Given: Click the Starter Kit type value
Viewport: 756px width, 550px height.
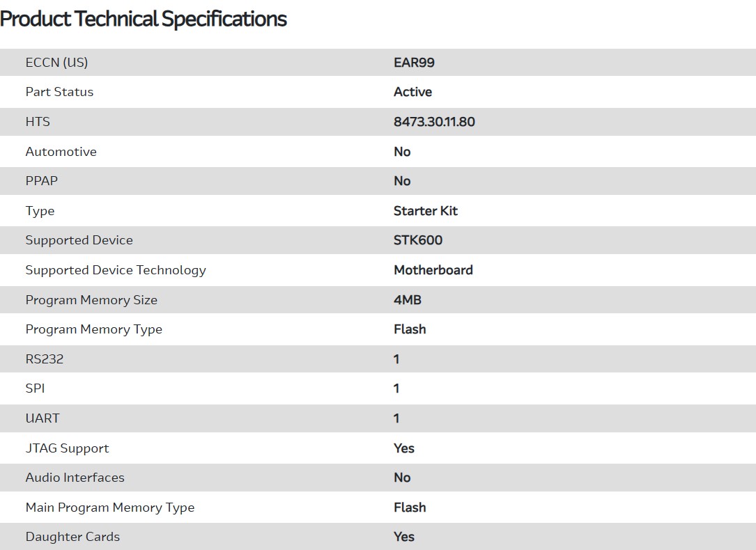Looking at the screenshot, I should [426, 211].
